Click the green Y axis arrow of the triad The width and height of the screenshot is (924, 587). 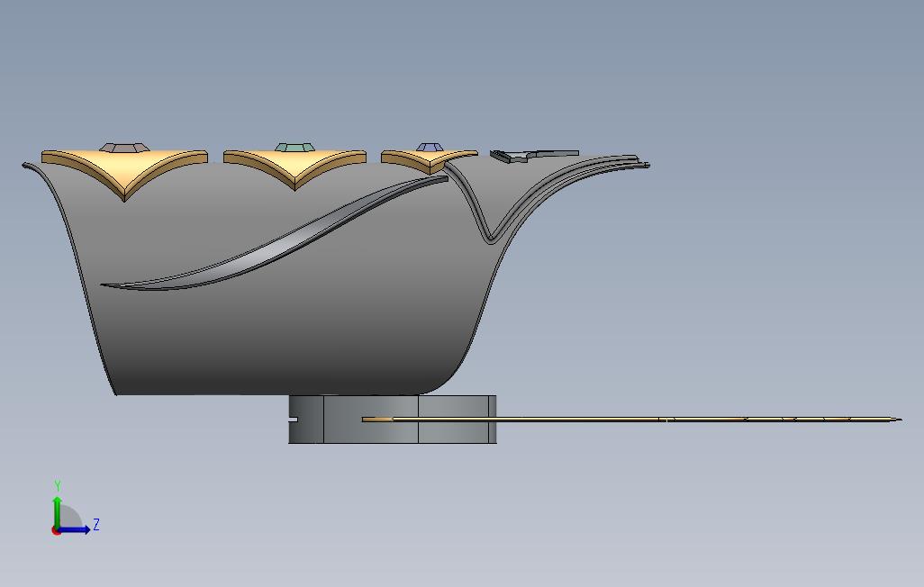[57, 511]
